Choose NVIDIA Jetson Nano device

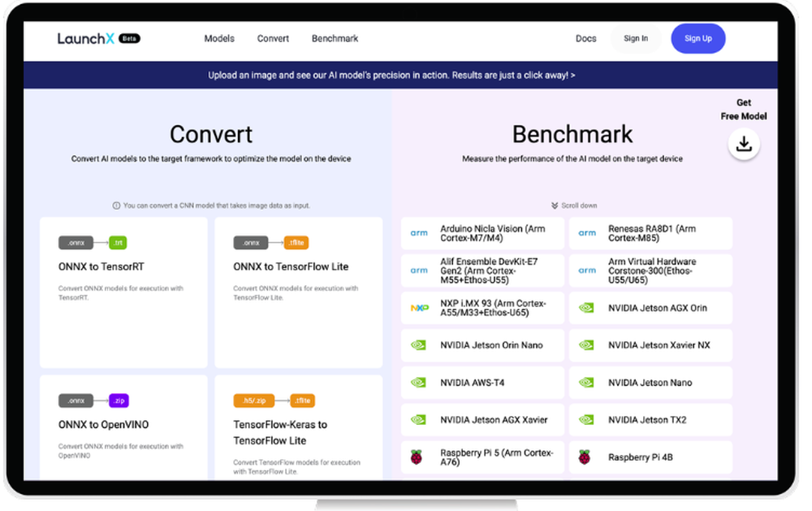pyautogui.click(x=651, y=383)
